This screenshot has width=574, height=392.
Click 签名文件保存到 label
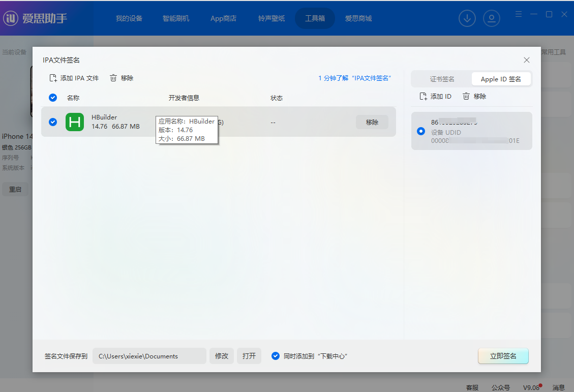[x=66, y=356]
